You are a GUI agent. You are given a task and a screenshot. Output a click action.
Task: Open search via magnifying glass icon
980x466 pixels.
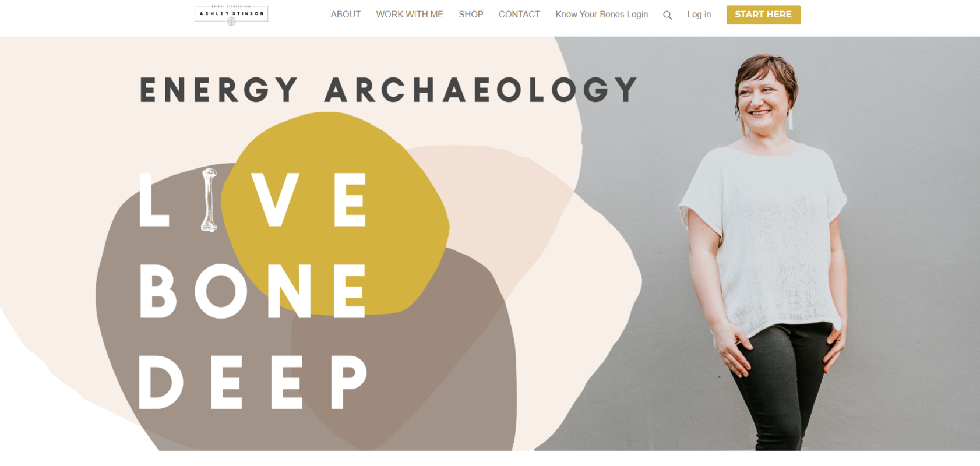point(668,15)
